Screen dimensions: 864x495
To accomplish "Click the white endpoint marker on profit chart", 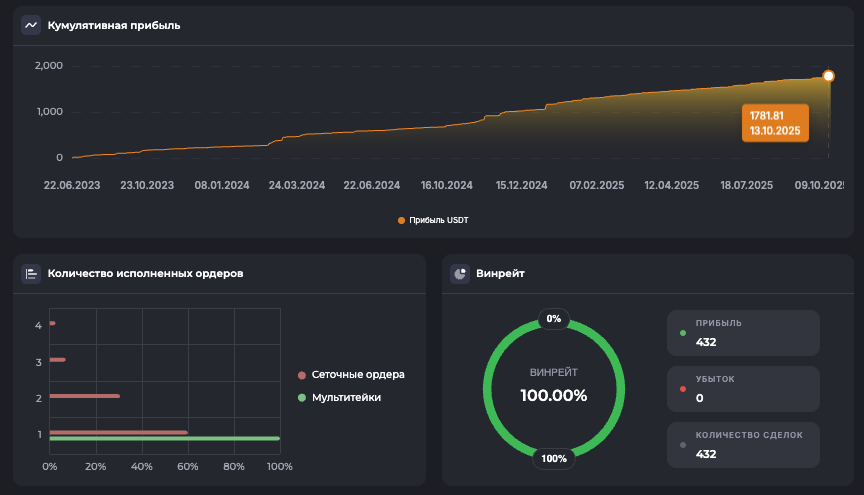I will click(x=828, y=76).
